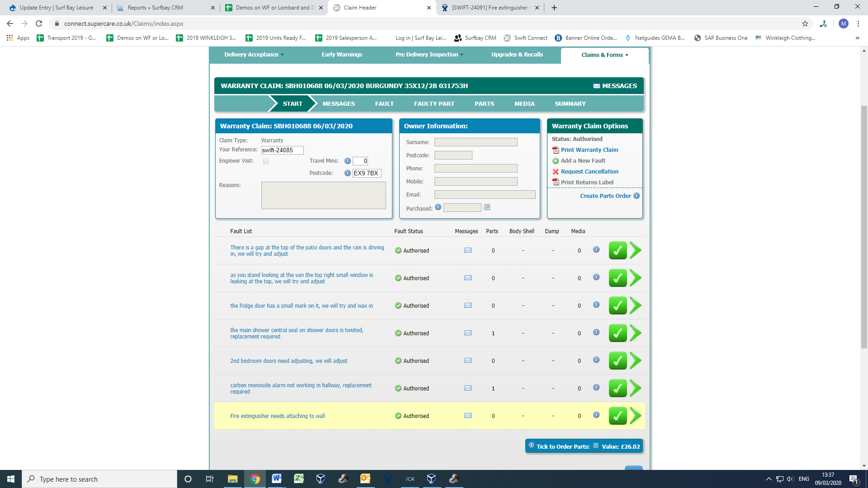Open messages envelope for fire extinguisher fault
This screenshot has width=868, height=488.
pyautogui.click(x=468, y=416)
